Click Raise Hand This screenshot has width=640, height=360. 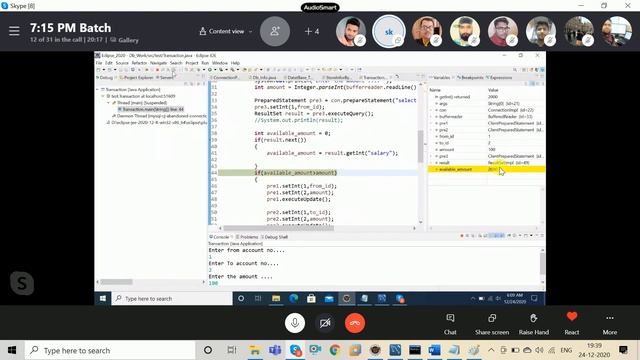coord(533,324)
